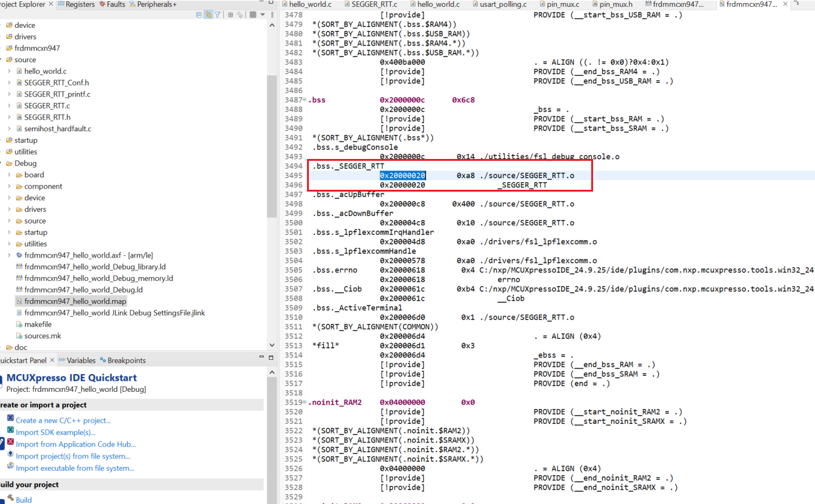Toggle Link with Editor in Project Explorer

click(208, 14)
